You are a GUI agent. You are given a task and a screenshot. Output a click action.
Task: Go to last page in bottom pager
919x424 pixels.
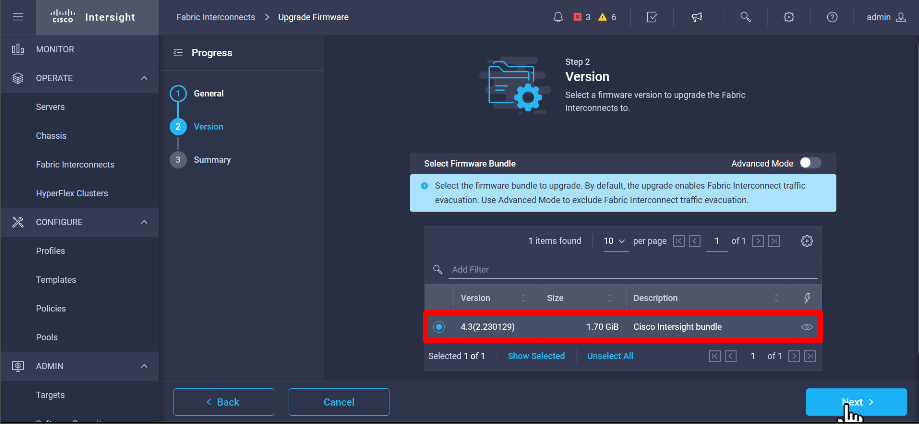pyautogui.click(x=810, y=356)
